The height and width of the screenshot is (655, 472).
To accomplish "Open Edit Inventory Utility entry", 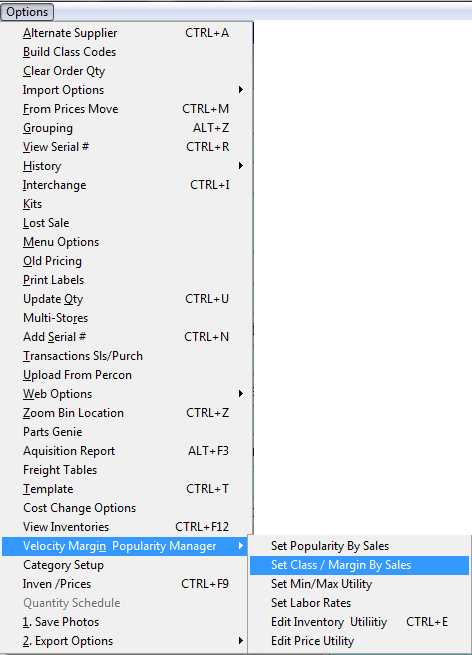I will click(359, 622).
